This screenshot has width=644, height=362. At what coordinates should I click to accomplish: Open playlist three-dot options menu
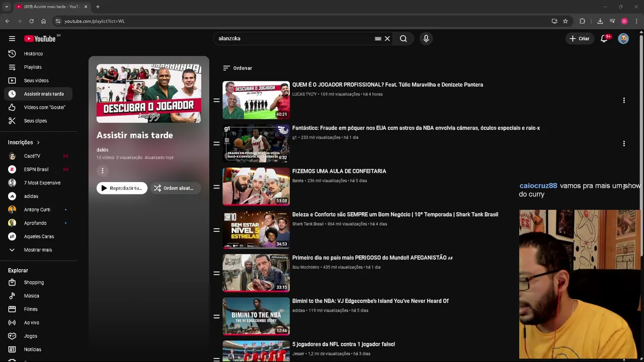pyautogui.click(x=103, y=171)
